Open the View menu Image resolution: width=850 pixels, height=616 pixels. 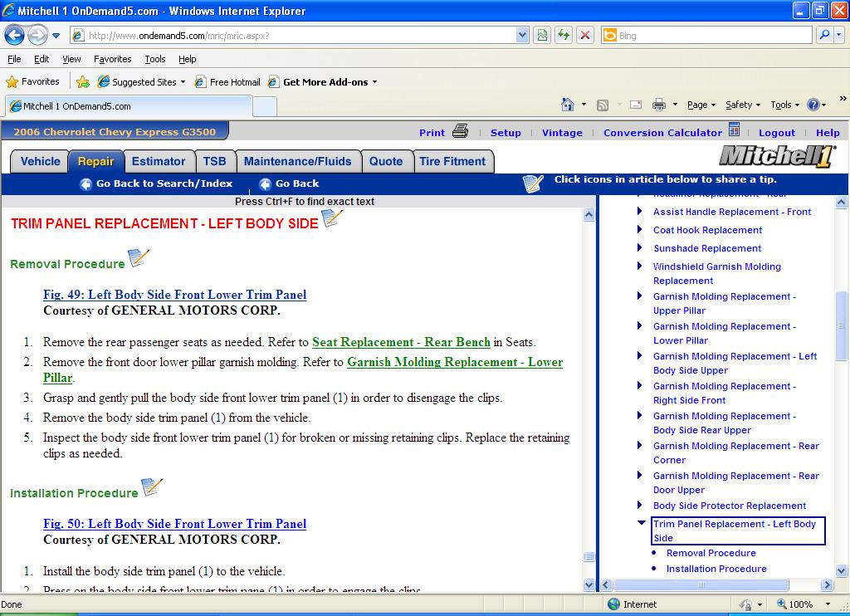coord(71,59)
